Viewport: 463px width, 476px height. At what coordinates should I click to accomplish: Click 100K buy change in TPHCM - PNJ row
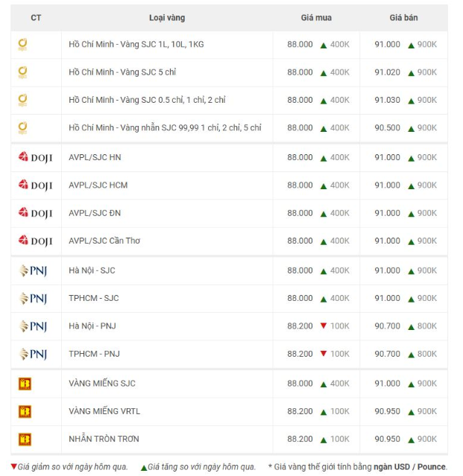(340, 354)
